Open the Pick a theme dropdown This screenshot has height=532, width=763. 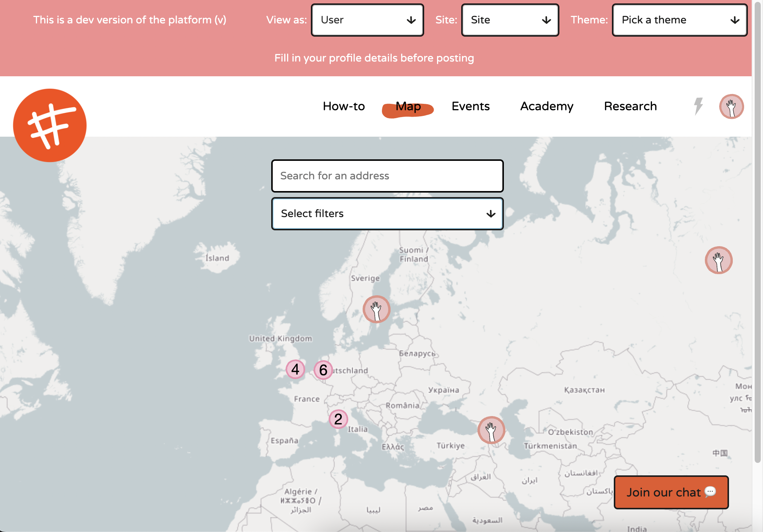[x=680, y=20]
